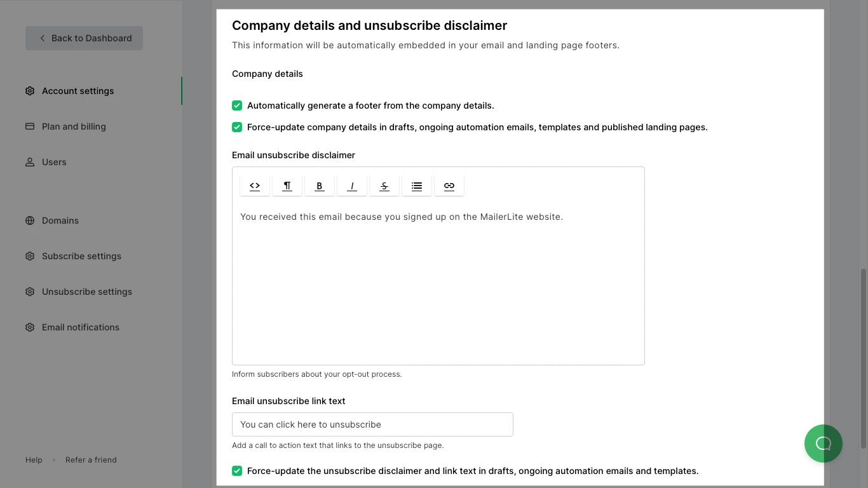Open the Users section

pos(54,162)
